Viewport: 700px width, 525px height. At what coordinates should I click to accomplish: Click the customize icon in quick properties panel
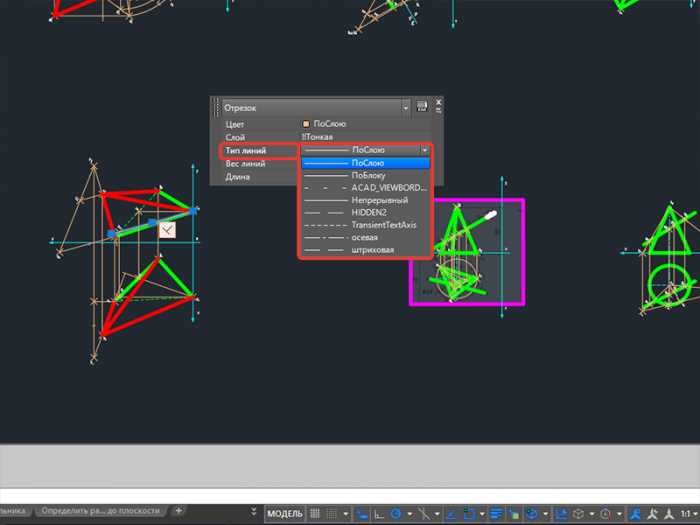coord(421,106)
